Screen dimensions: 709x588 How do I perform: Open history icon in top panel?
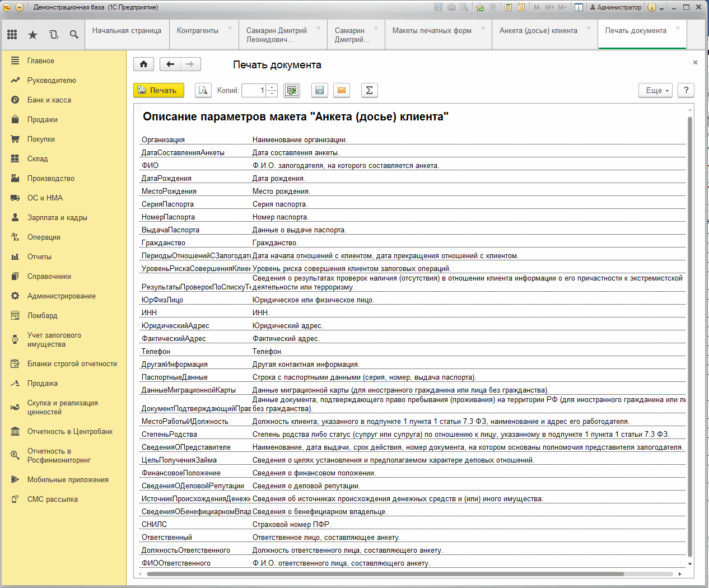tap(54, 35)
